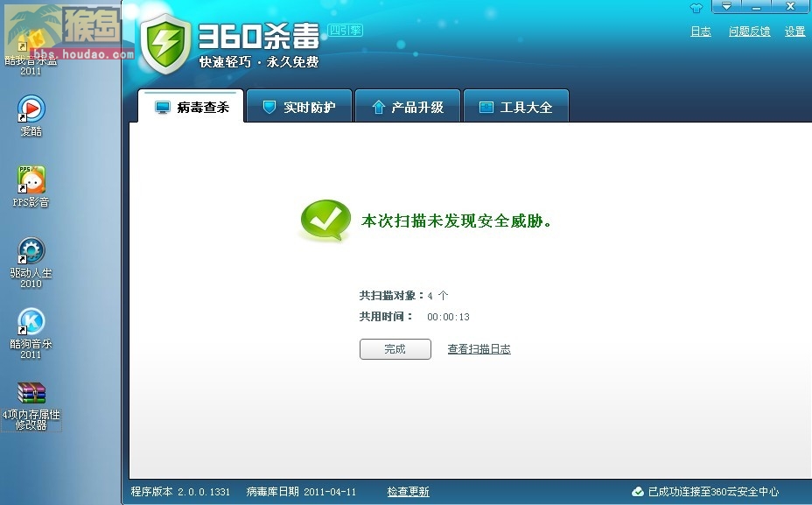
Task: Click the 四引擎 badge beside the title
Action: click(346, 31)
